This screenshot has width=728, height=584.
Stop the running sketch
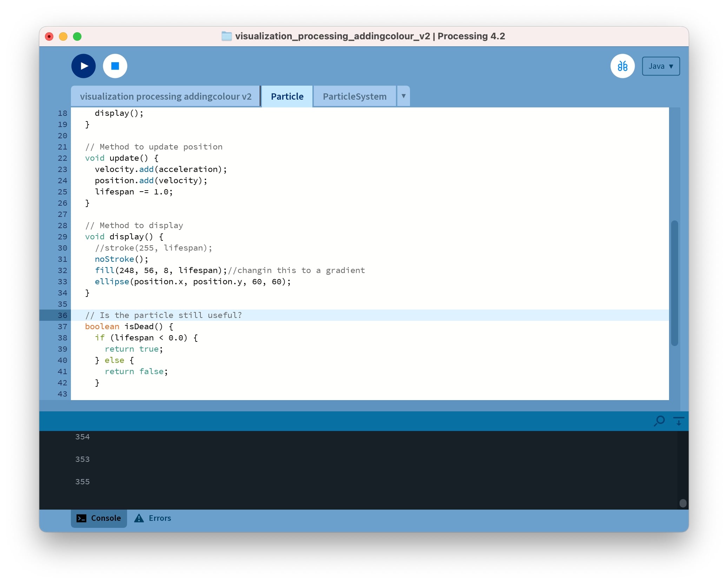click(115, 66)
